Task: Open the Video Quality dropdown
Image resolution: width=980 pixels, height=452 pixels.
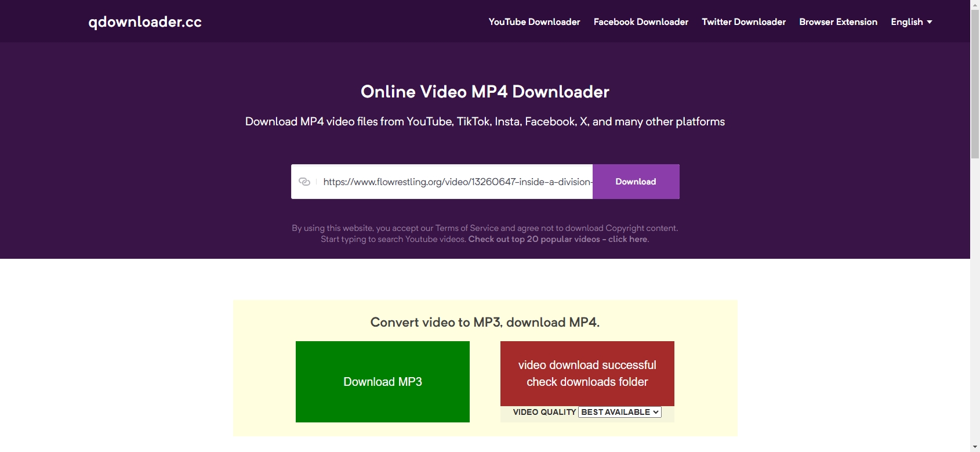Action: 620,412
